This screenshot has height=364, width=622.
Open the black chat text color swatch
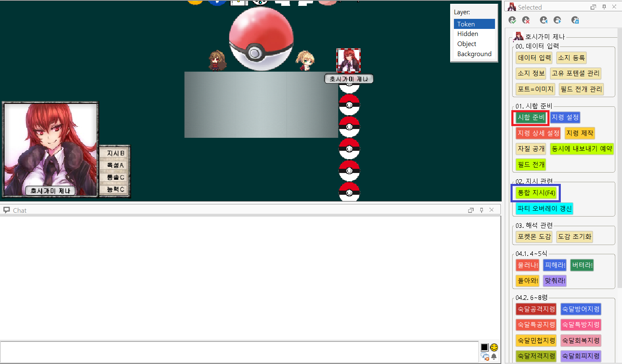(x=485, y=347)
